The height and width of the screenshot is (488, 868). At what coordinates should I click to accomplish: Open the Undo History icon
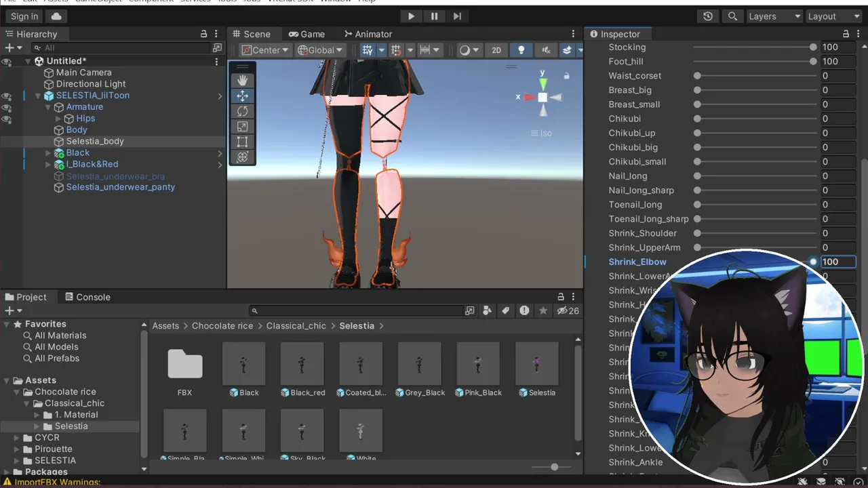[x=708, y=16]
